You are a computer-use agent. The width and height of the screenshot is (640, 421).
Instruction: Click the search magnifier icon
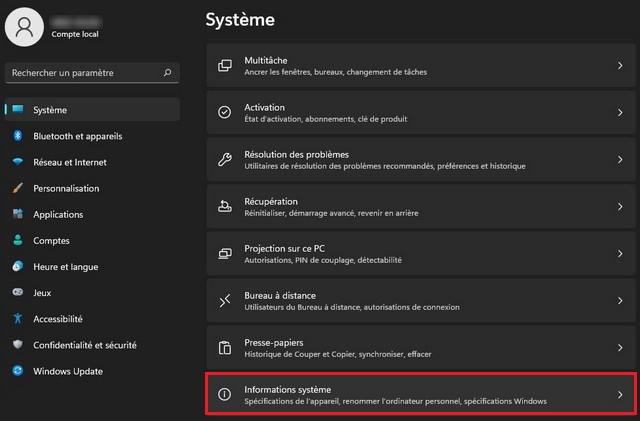pyautogui.click(x=167, y=73)
